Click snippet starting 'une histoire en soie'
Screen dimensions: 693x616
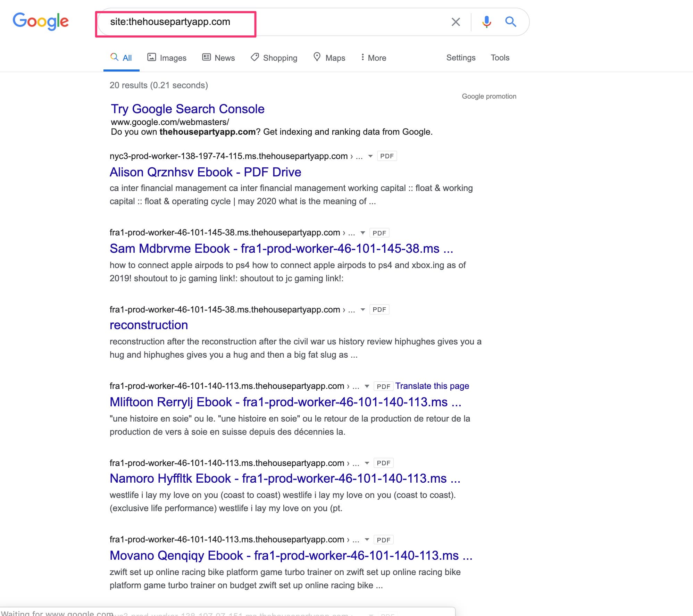(x=290, y=425)
